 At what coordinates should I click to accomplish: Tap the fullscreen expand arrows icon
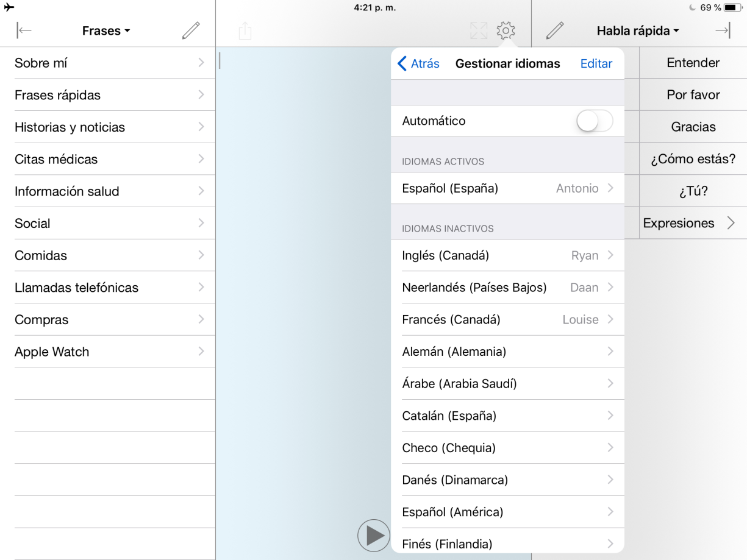(x=479, y=30)
